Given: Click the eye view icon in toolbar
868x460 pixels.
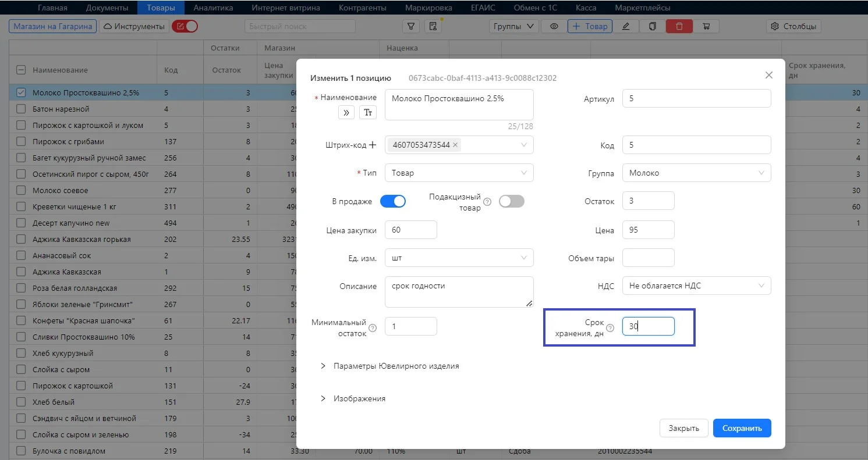Looking at the screenshot, I should (x=554, y=26).
